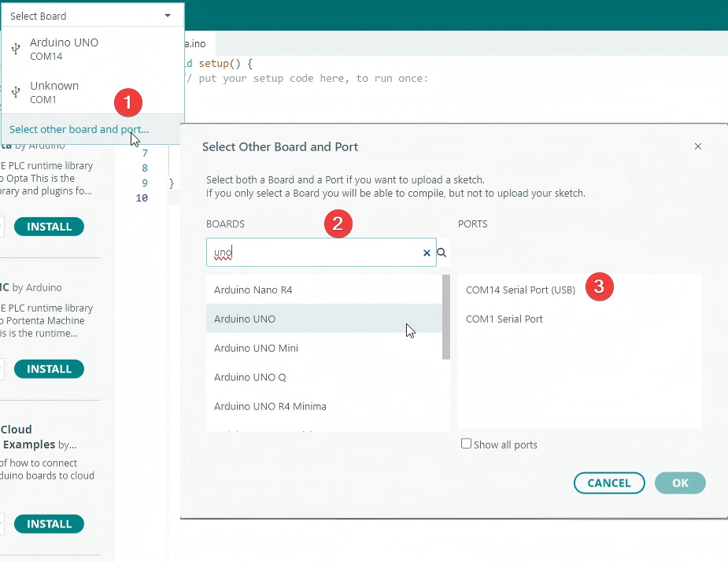Choose Unknown board on COM1
728x562 pixels.
(92, 92)
